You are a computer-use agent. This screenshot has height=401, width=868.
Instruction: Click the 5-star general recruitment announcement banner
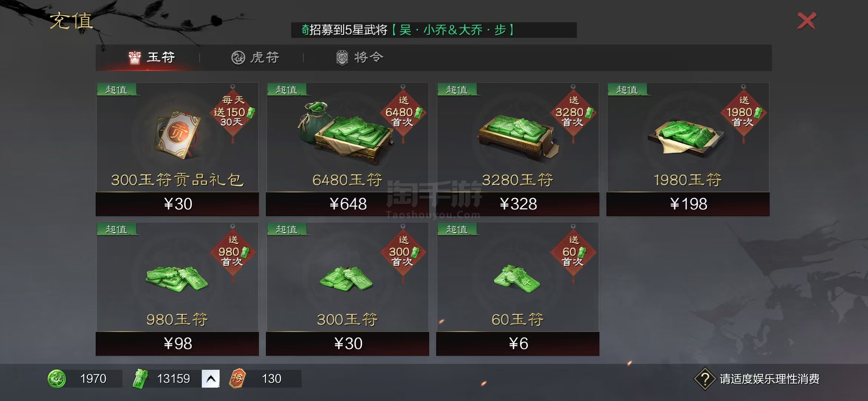434,30
